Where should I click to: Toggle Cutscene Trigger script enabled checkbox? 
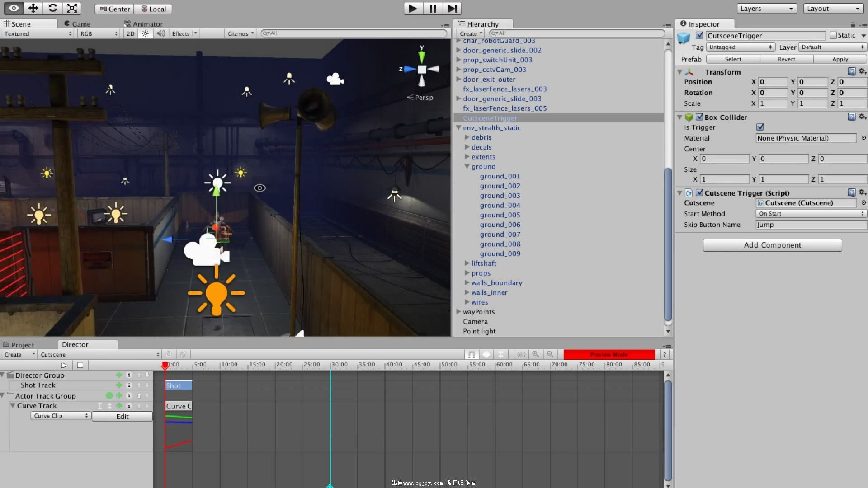[x=699, y=193]
